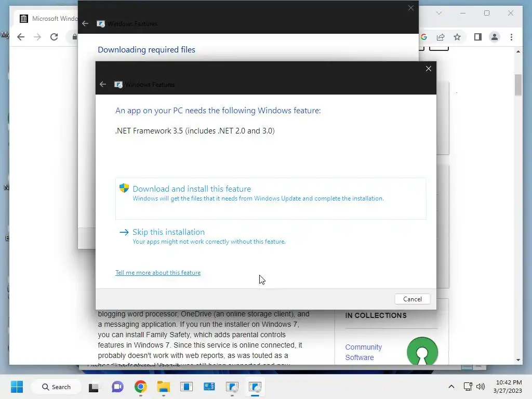The width and height of the screenshot is (532, 399).
Task: Switch to Google Chrome on taskbar
Action: click(x=140, y=387)
